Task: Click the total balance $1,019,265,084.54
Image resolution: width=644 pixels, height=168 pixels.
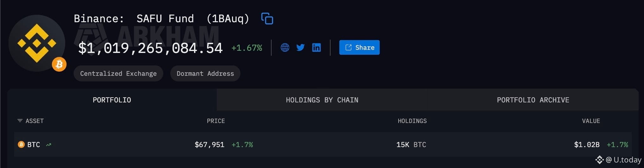Action: click(x=150, y=48)
